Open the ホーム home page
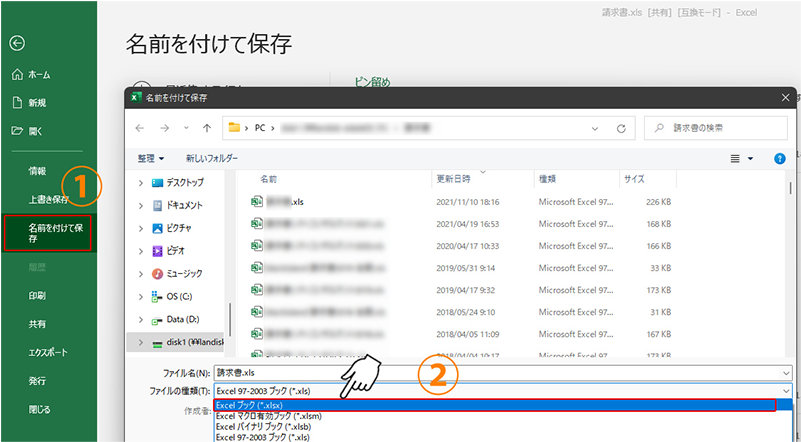801x442 pixels. tap(31, 75)
